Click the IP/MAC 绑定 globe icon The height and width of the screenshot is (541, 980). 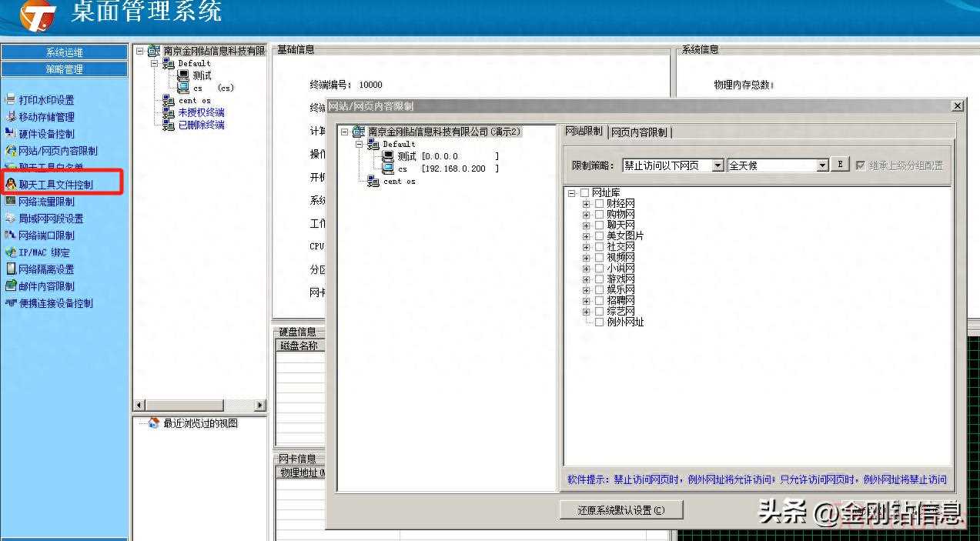(x=10, y=252)
